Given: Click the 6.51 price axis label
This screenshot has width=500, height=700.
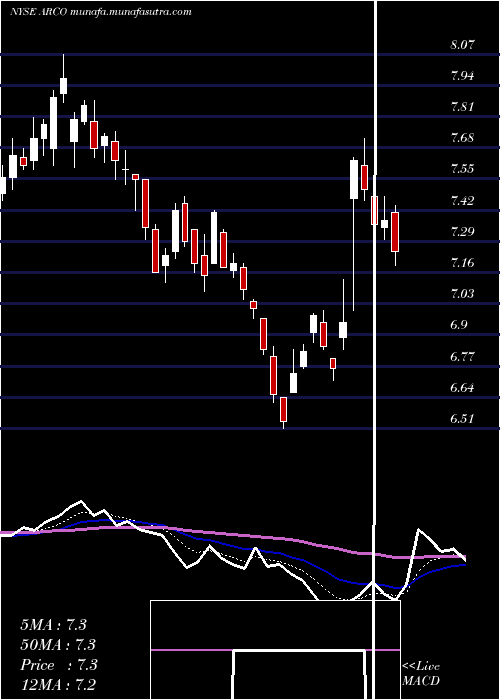Looking at the screenshot, I should point(462,419).
